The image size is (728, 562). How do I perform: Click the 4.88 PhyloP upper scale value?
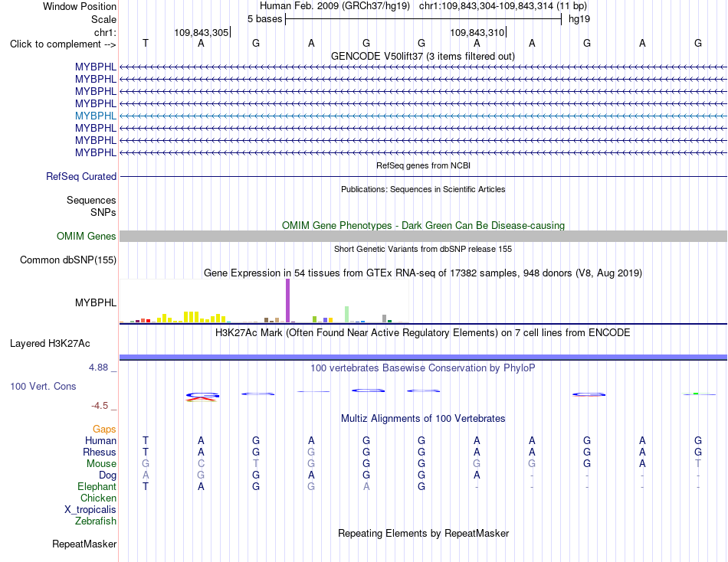98,367
